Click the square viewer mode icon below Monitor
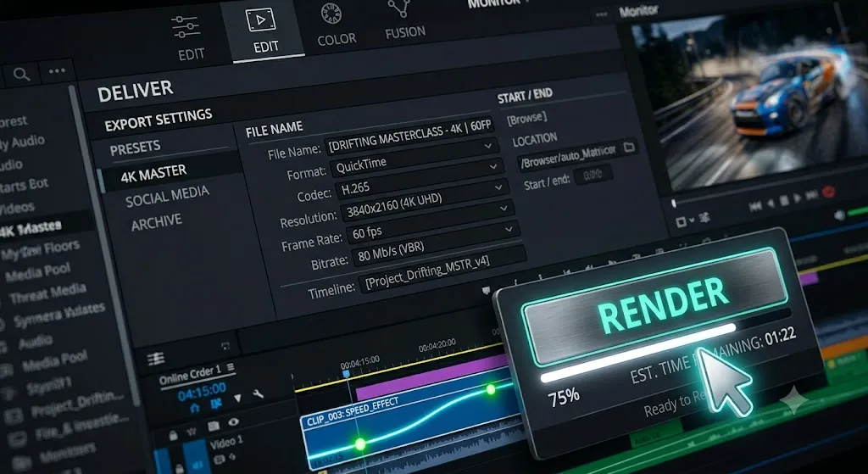 pos(681,221)
